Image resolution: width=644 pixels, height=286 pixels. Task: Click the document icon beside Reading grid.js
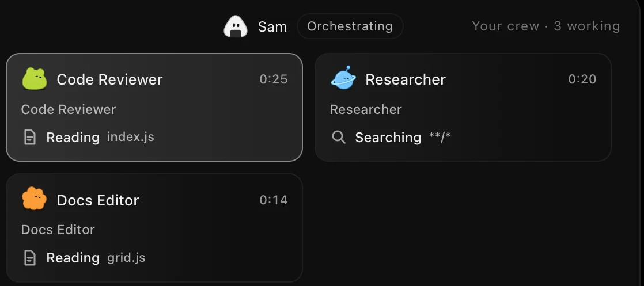30,258
